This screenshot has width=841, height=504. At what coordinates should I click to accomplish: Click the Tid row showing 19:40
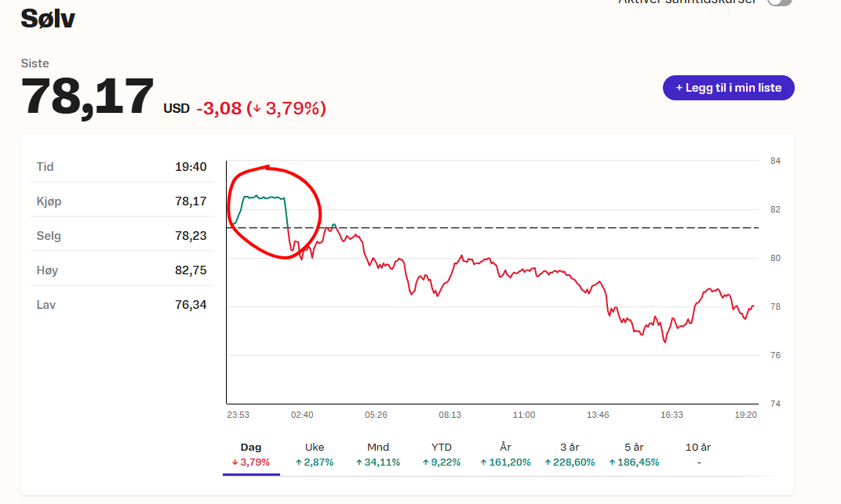pos(122,167)
